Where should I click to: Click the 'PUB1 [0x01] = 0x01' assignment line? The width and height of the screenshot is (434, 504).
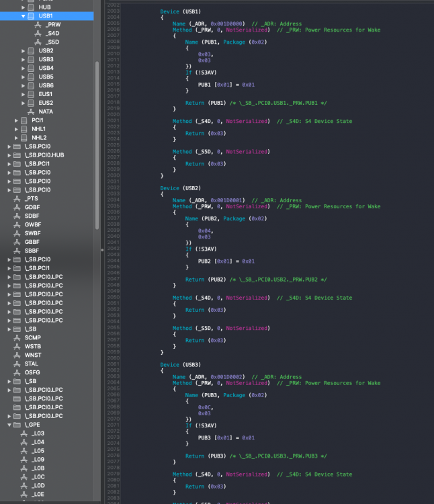click(226, 85)
